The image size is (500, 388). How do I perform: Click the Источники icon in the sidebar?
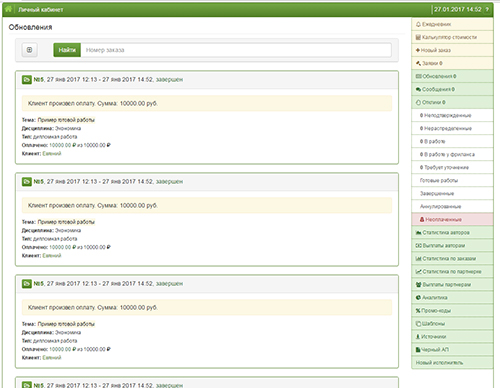tap(418, 337)
